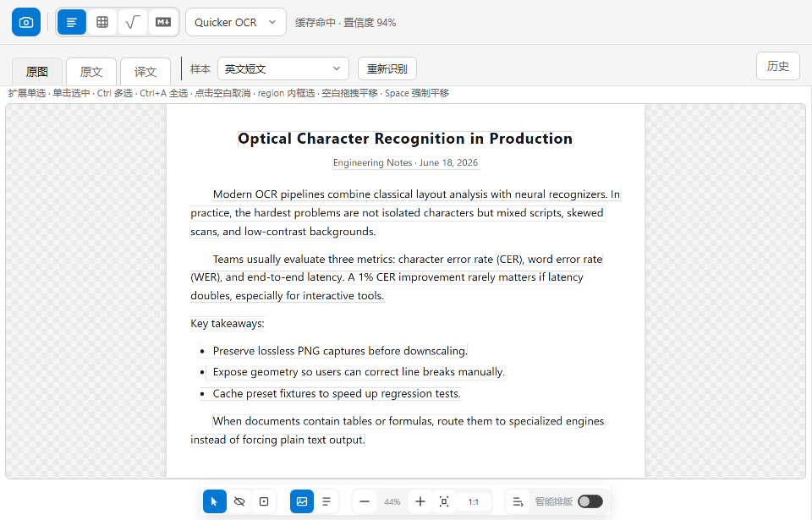Open the Quicker OCR engine dropdown
This screenshot has height=520, width=812.
pyautogui.click(x=236, y=22)
